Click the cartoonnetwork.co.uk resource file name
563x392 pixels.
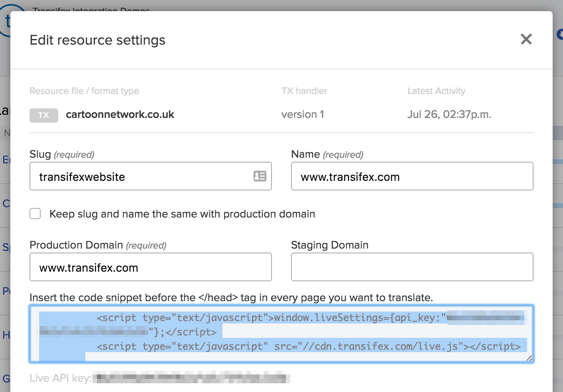tap(120, 115)
